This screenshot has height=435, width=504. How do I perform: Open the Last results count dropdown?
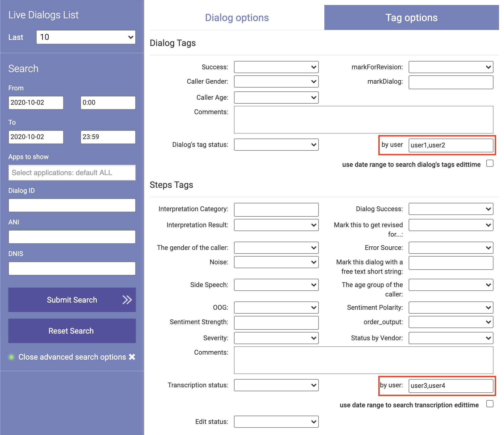[86, 37]
